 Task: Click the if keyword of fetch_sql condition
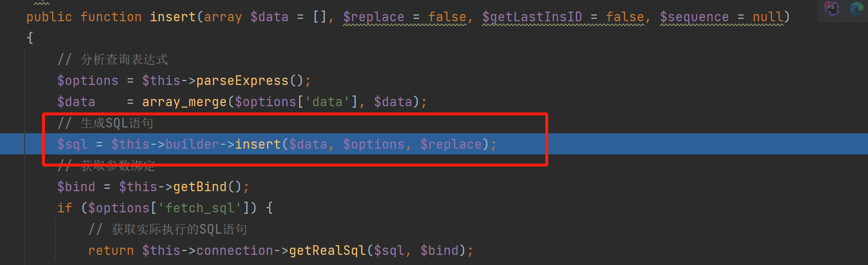coord(64,208)
